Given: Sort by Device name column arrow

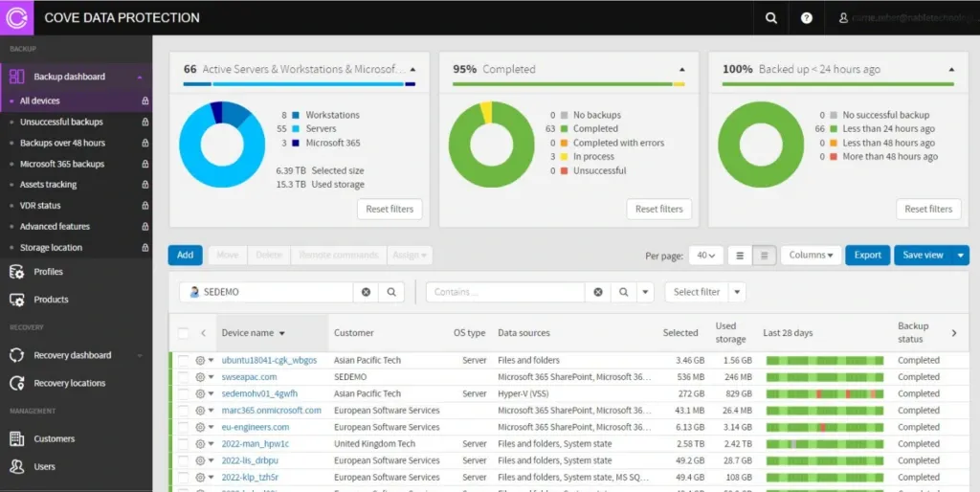Looking at the screenshot, I should [282, 334].
